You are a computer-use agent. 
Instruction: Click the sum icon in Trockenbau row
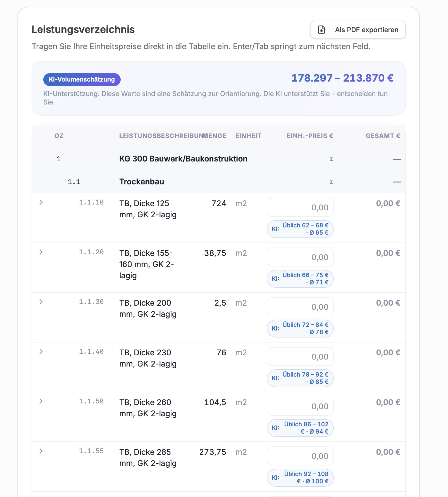click(332, 182)
